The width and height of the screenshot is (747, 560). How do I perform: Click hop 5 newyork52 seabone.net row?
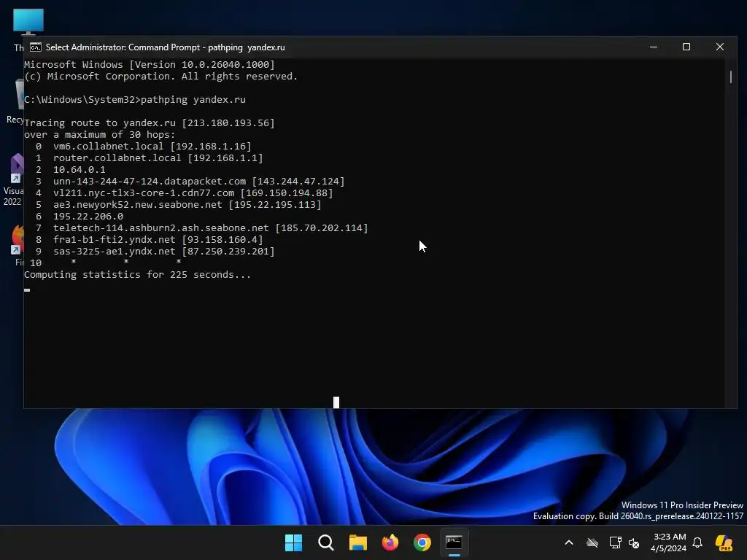pyautogui.click(x=178, y=204)
